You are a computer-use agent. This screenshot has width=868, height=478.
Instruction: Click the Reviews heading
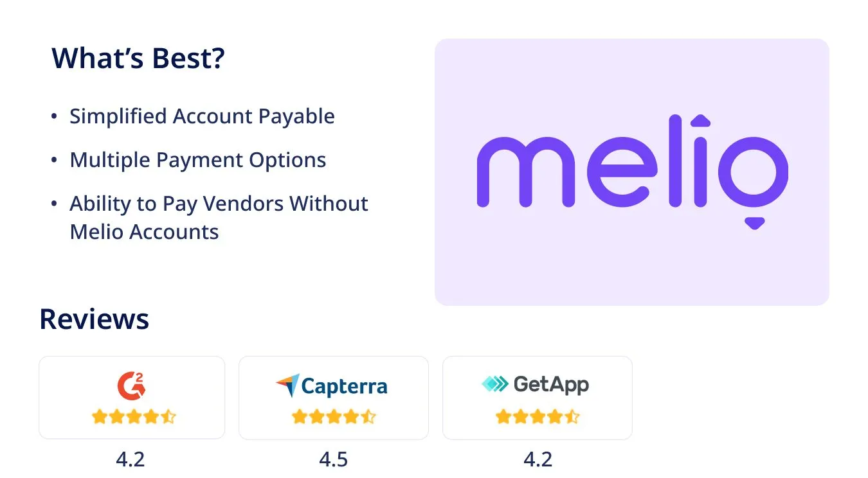[x=94, y=319]
